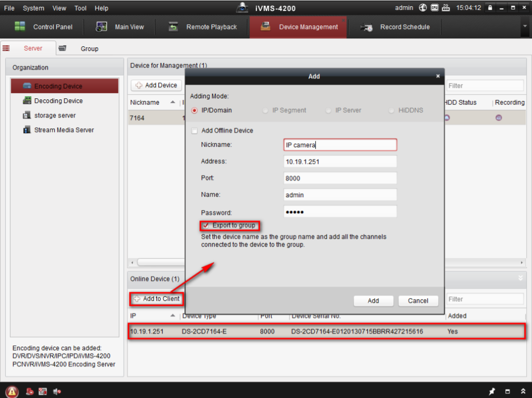Close the Add dialog
Image resolution: width=532 pixels, height=398 pixels.
coord(438,76)
